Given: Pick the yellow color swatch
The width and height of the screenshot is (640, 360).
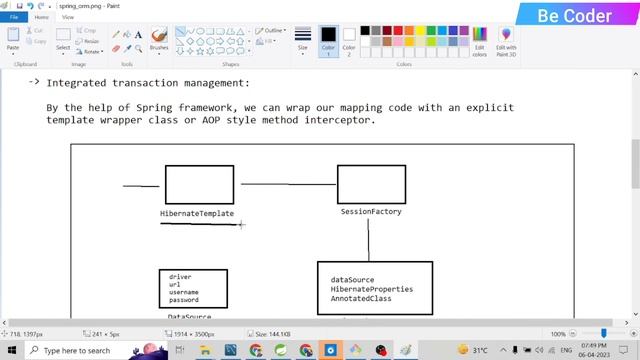Looking at the screenshot, I should tap(420, 30).
